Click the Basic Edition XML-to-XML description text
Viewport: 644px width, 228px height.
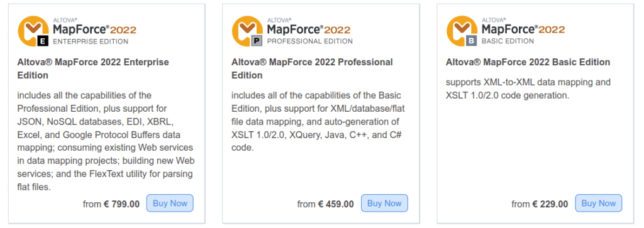[x=528, y=89]
